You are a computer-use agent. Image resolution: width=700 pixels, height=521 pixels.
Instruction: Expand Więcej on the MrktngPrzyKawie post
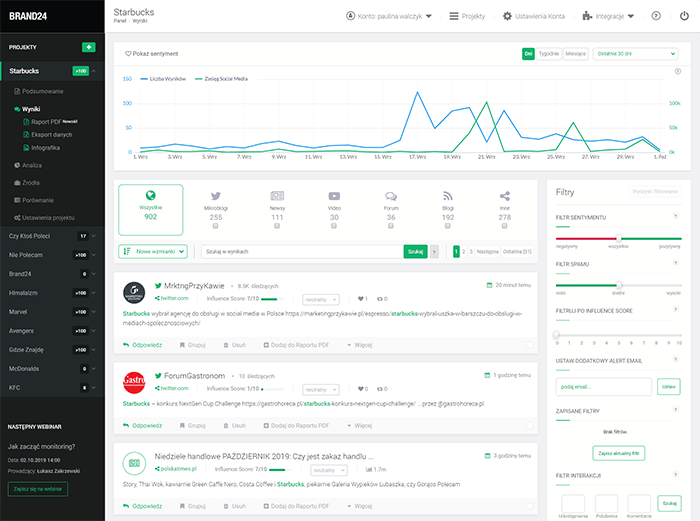click(360, 345)
